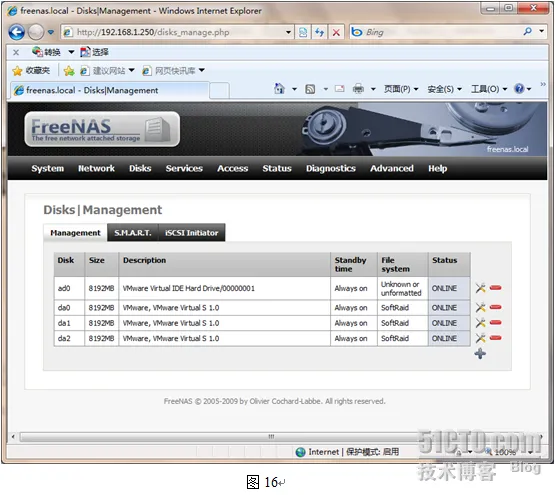Screen dimensions: 555x495
Task: Switch to the iSCSI Initiator tab
Action: point(191,233)
